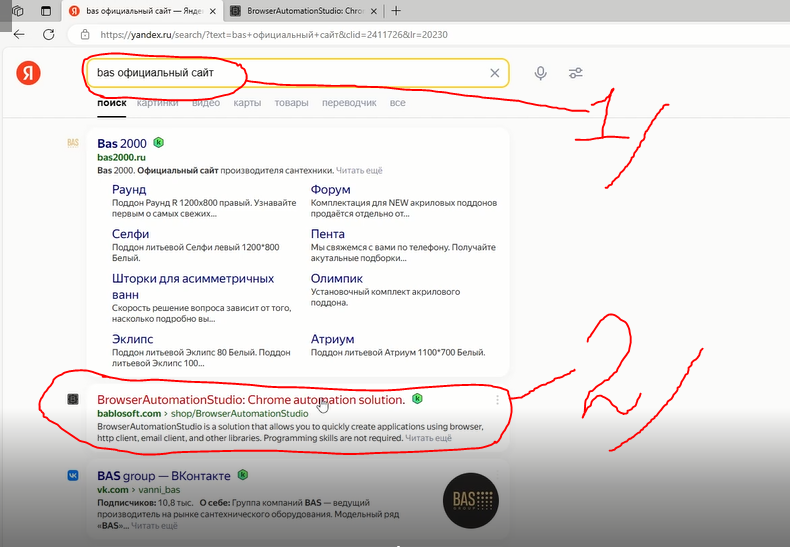Click the browser address bar URL

pyautogui.click(x=274, y=35)
